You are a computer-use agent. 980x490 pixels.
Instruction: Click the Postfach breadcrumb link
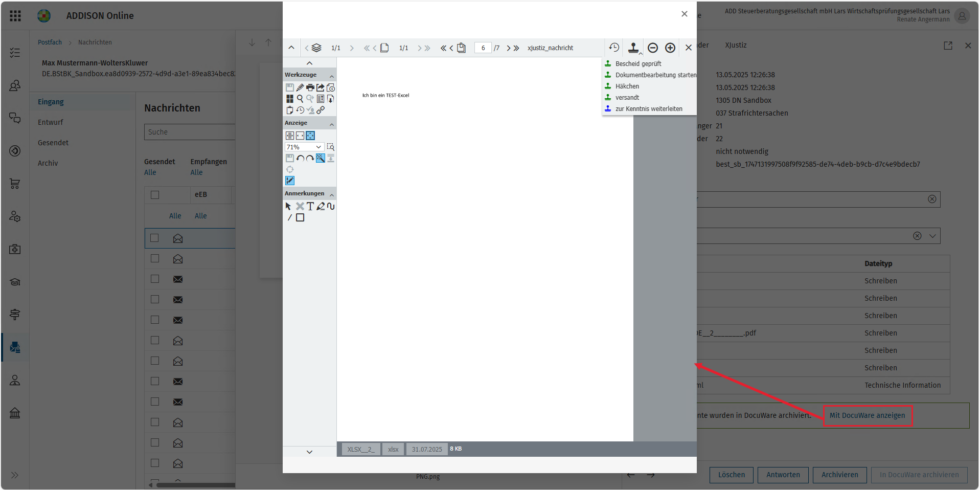point(50,42)
